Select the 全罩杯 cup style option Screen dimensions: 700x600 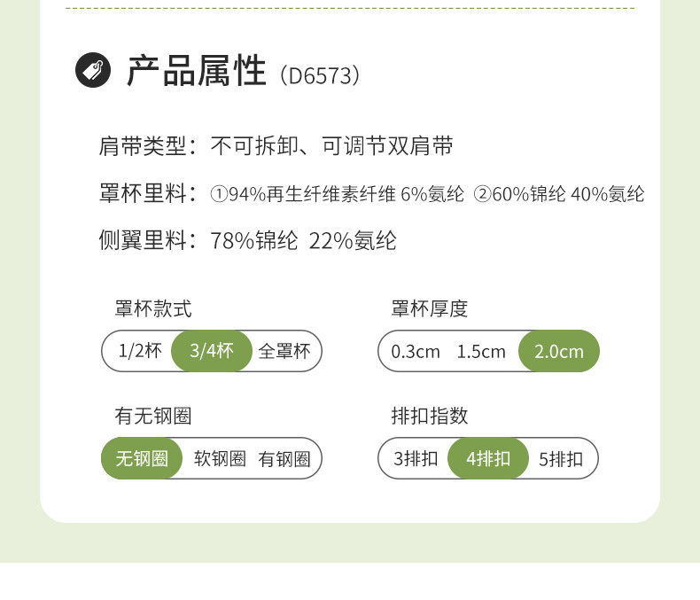pos(284,351)
